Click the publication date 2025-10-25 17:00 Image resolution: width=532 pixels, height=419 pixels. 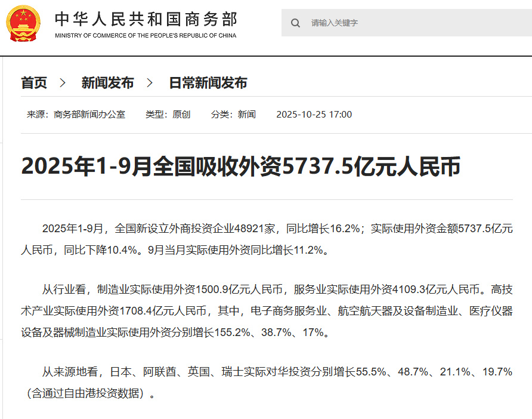[x=315, y=114]
